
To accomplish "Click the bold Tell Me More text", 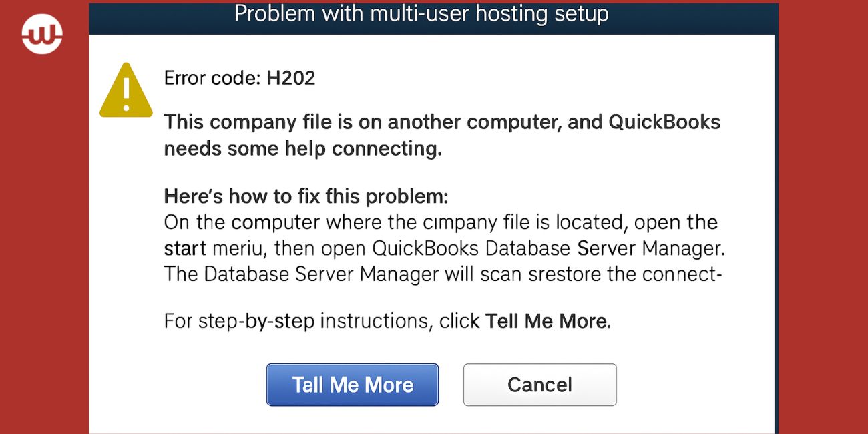I will click(x=547, y=320).
